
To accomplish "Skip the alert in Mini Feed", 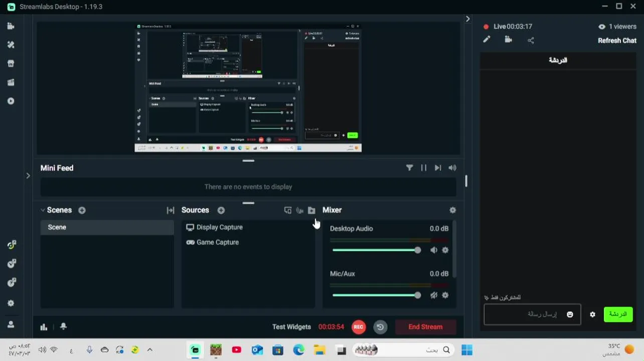I will coord(438,168).
